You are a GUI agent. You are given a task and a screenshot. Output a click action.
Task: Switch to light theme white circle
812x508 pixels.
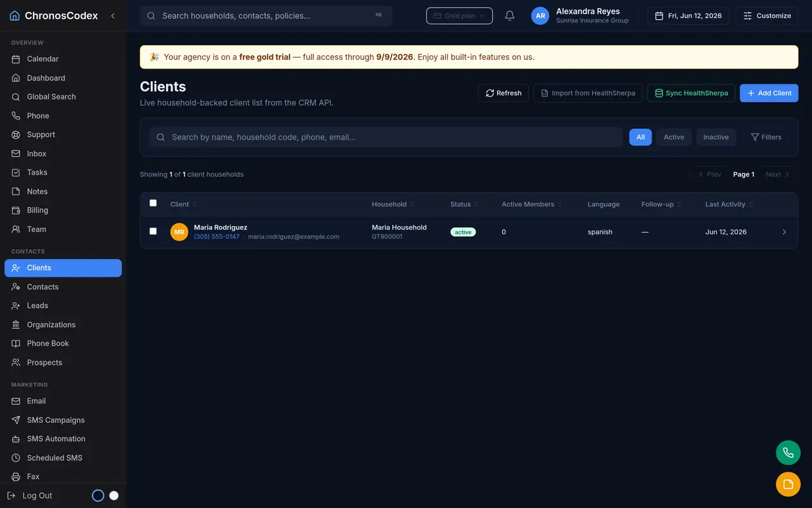(114, 495)
